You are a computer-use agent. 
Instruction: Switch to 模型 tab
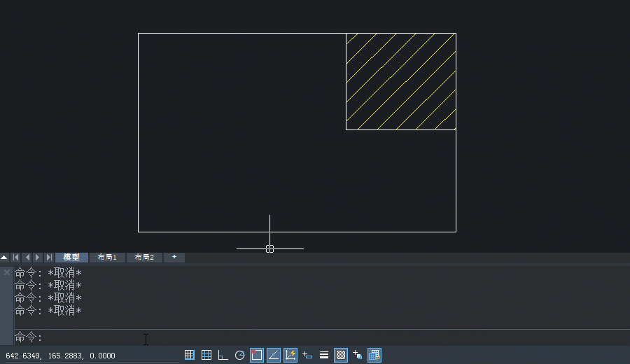point(71,258)
